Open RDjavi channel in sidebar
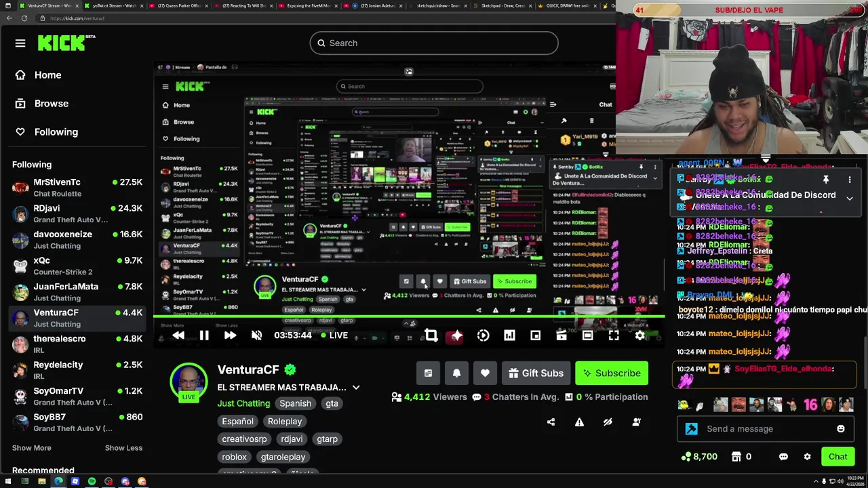 click(77, 214)
